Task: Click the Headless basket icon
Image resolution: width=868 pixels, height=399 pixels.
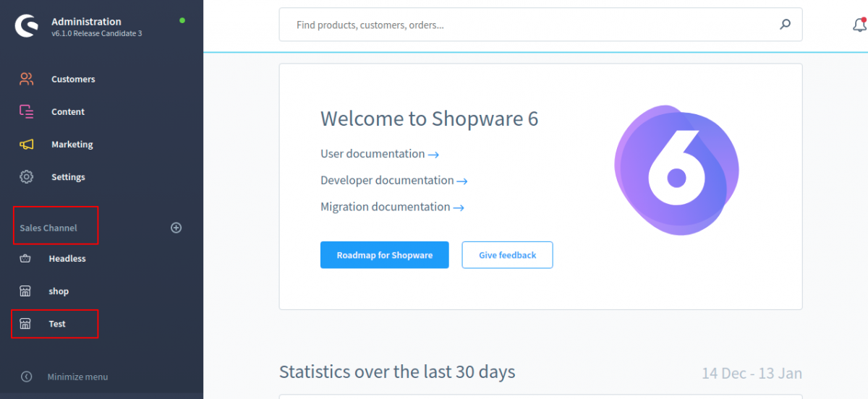Action: tap(25, 259)
